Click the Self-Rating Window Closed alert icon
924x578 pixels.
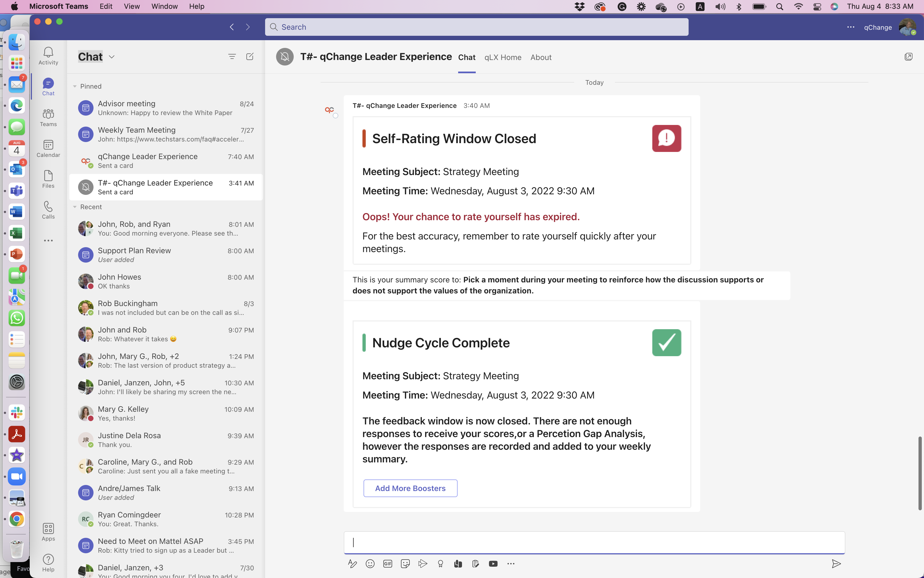point(666,138)
